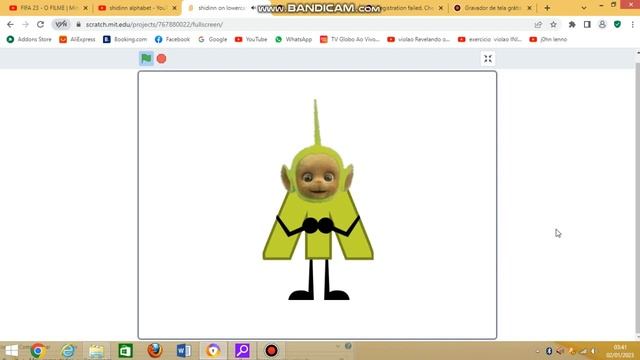Open the Chrome profile avatar

tap(602, 24)
